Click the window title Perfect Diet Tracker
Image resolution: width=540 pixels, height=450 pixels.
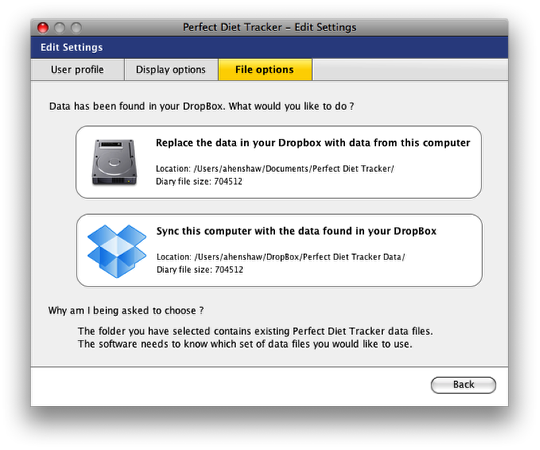point(269,27)
